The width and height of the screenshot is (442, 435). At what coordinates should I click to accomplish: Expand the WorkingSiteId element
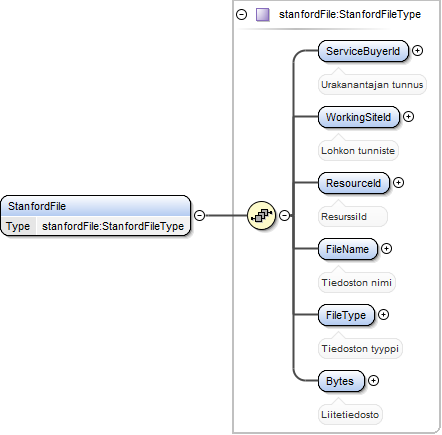(408, 117)
